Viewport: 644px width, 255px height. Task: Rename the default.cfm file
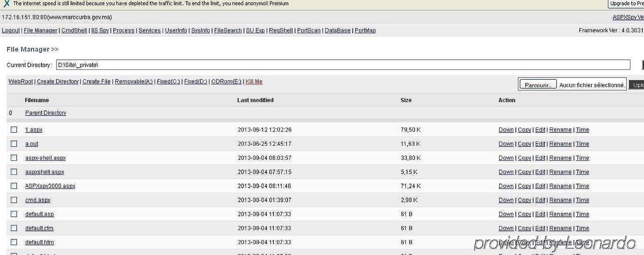(x=560, y=228)
